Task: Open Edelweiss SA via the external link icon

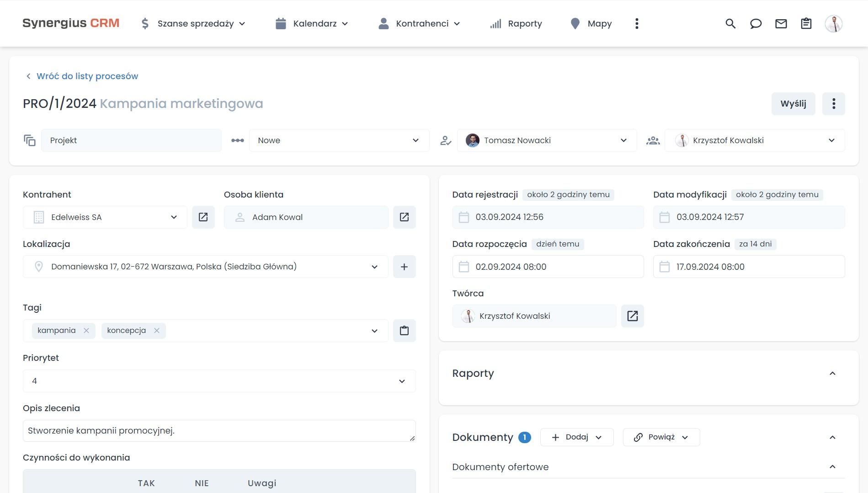Action: [203, 217]
